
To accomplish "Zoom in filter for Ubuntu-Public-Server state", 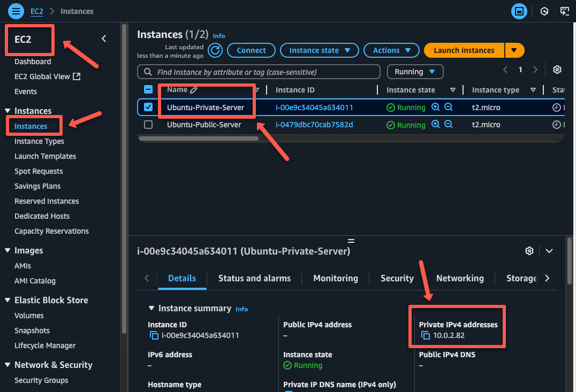I will pos(435,124).
